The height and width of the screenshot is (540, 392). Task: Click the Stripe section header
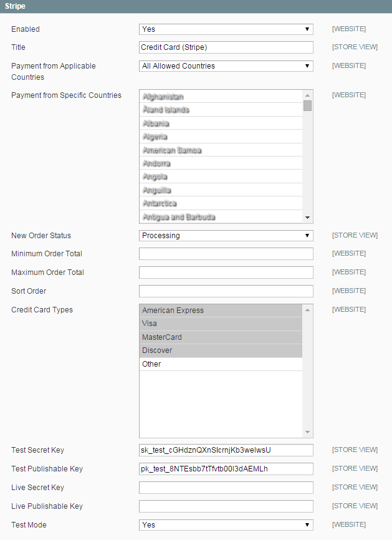click(196, 6)
